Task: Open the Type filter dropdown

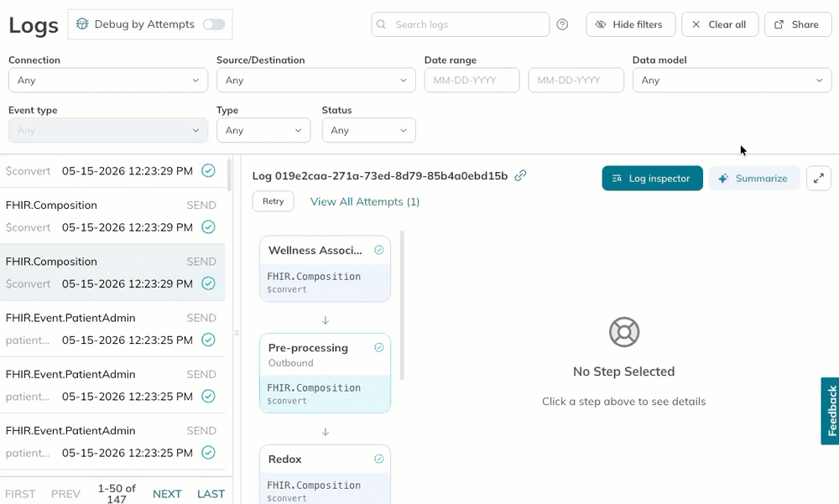Action: [x=263, y=131]
